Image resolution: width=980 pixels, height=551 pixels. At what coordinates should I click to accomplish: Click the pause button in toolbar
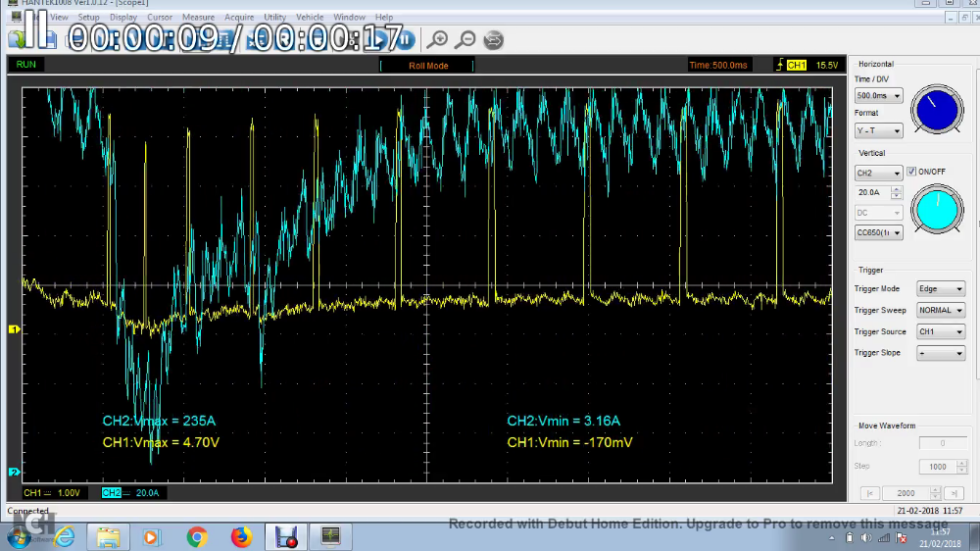(407, 40)
